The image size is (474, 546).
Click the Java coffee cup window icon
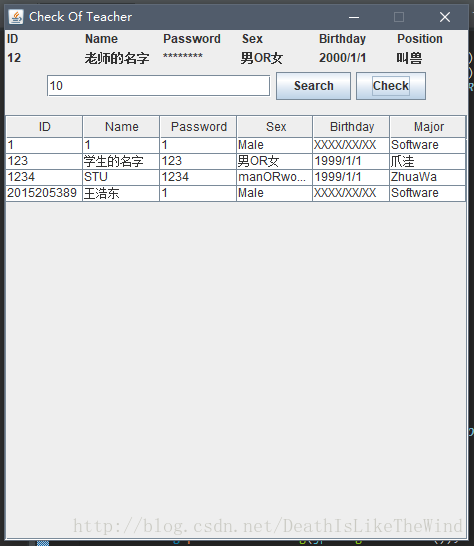click(16, 17)
